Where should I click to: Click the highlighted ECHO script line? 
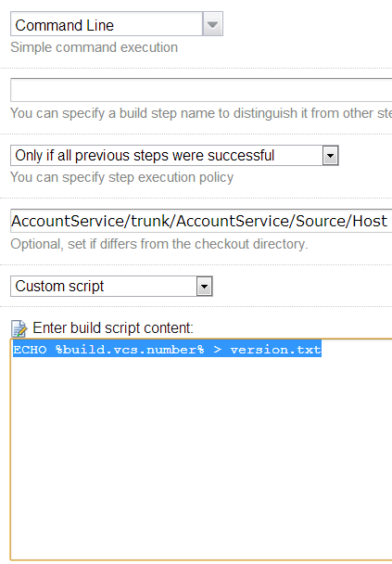[167, 350]
